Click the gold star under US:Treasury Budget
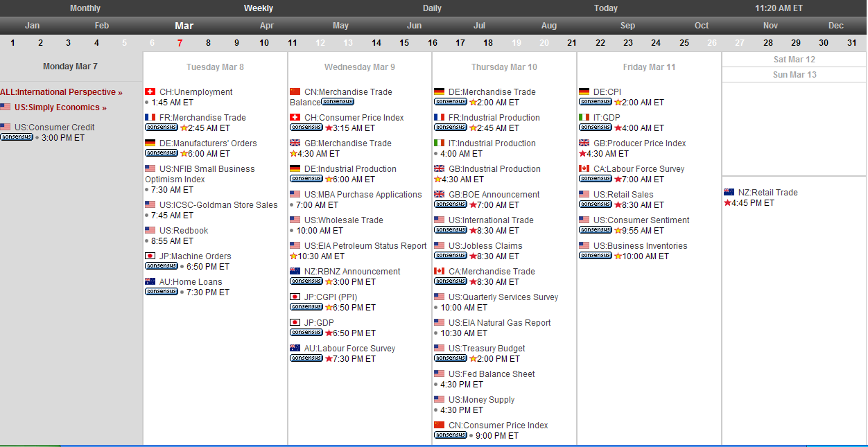 pos(473,359)
